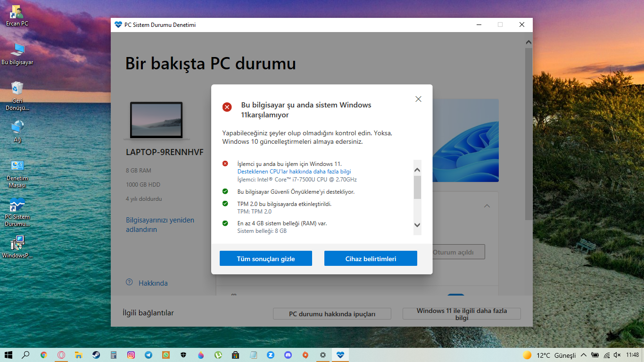The height and width of the screenshot is (362, 644).
Task: Select the Ağ network desktop icon
Action: [17, 132]
